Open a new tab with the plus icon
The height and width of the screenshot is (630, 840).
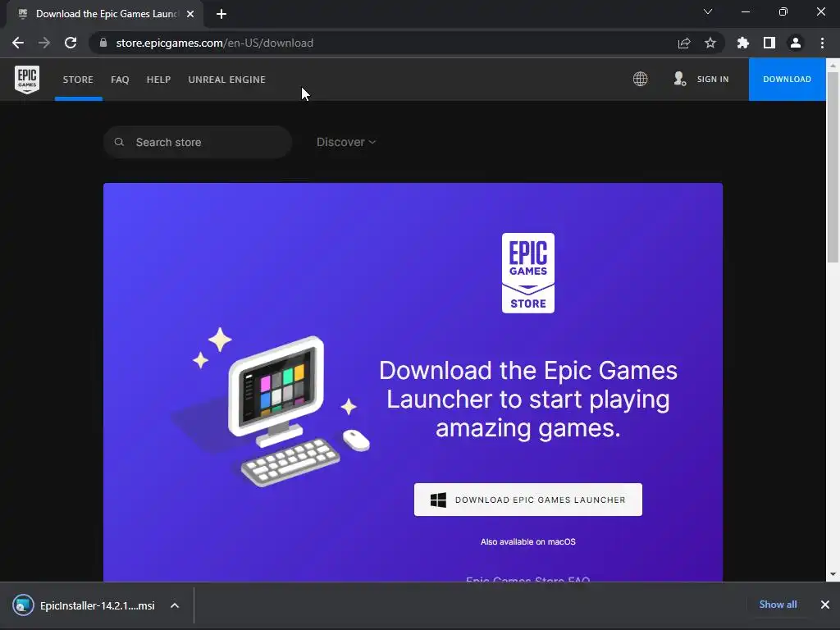click(x=221, y=14)
